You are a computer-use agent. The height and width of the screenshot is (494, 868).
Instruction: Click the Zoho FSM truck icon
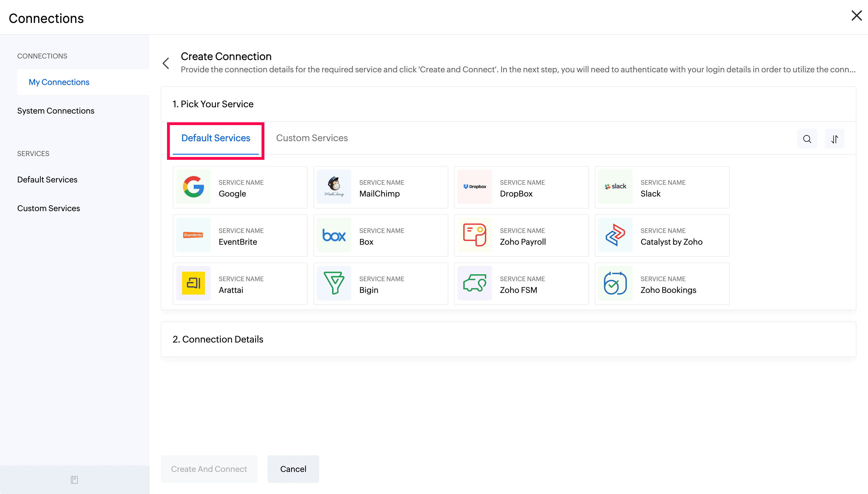(474, 283)
